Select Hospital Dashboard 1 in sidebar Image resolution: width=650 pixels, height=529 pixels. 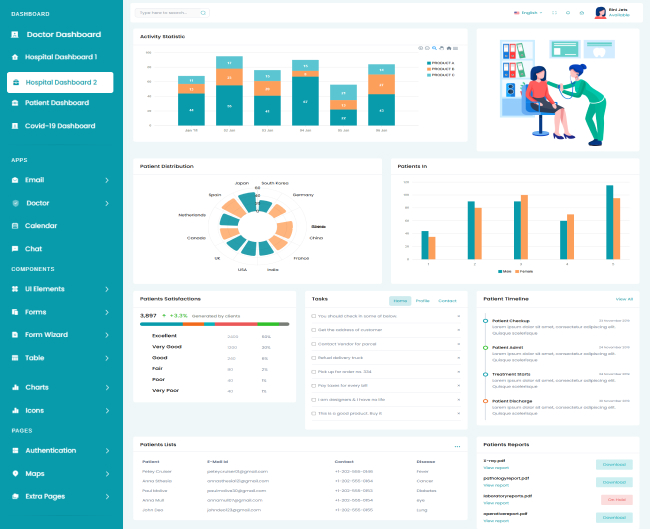tap(61, 57)
